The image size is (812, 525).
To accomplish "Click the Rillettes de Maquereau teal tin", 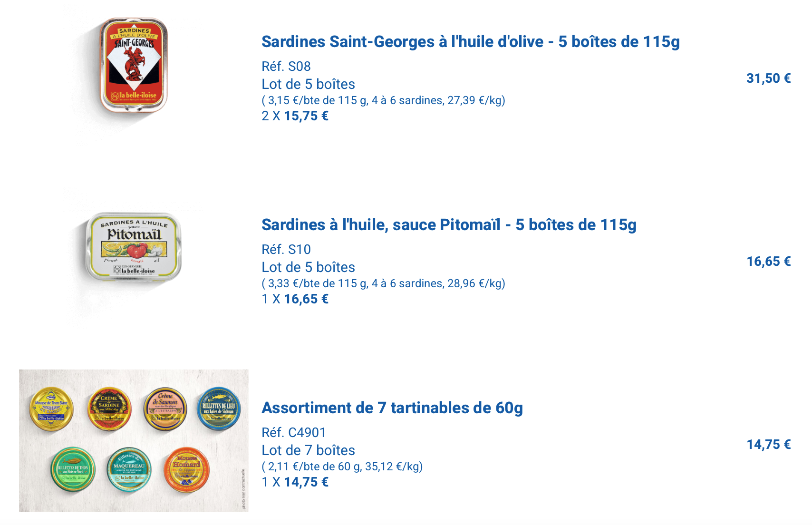I will (x=129, y=469).
